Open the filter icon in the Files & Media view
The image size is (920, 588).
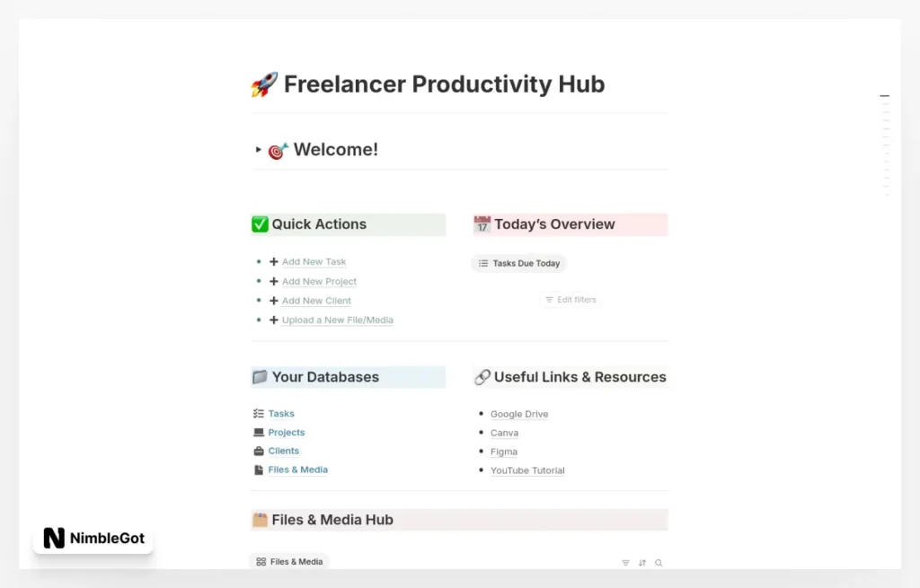point(624,563)
